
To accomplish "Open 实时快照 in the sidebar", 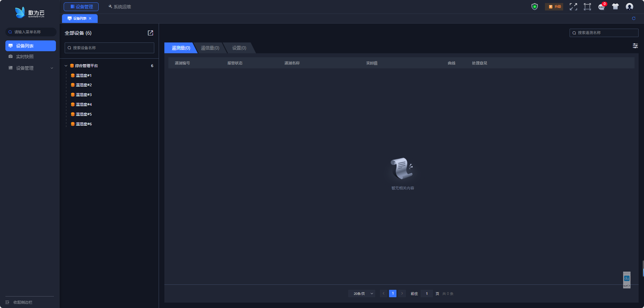I will click(31, 57).
